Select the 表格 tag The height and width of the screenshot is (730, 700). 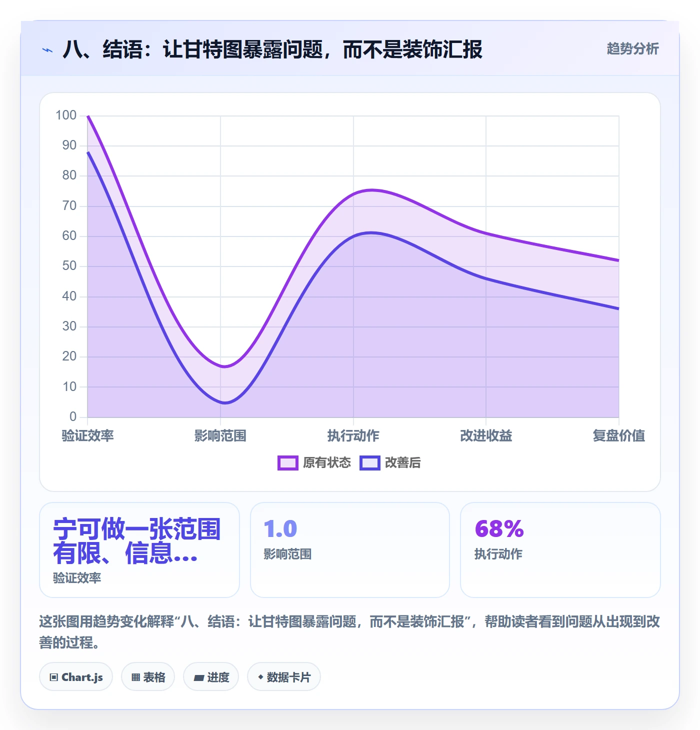click(148, 677)
